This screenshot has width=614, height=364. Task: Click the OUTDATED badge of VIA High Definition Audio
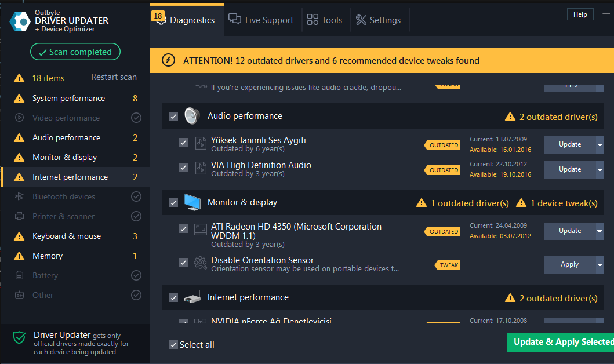442,170
